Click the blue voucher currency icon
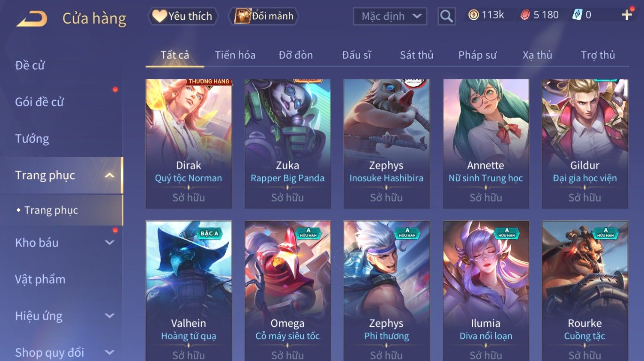The width and height of the screenshot is (644, 361). (577, 15)
